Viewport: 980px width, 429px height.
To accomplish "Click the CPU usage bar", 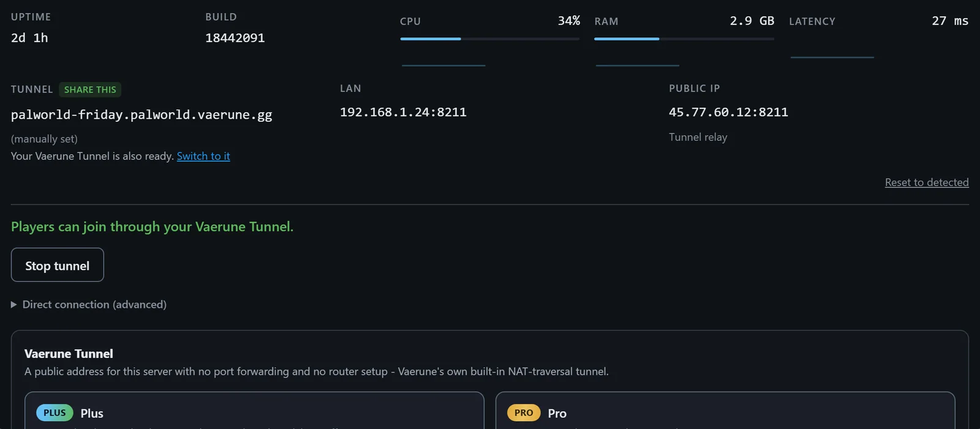I will pos(490,39).
